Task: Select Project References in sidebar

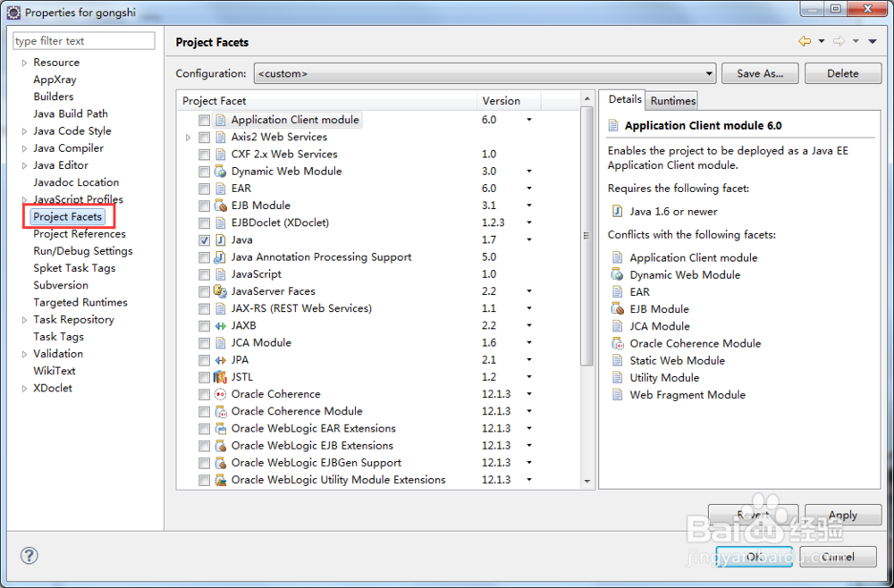Action: [80, 234]
